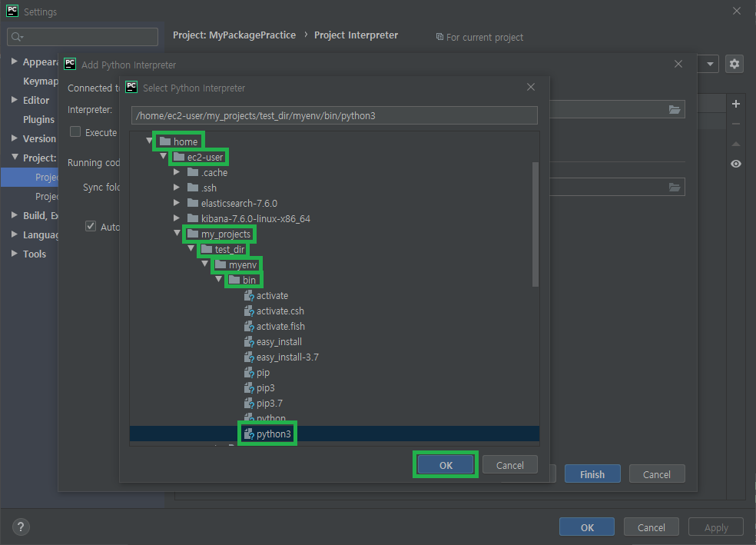Select the pip3.7 file
This screenshot has width=756, height=545.
(x=264, y=404)
